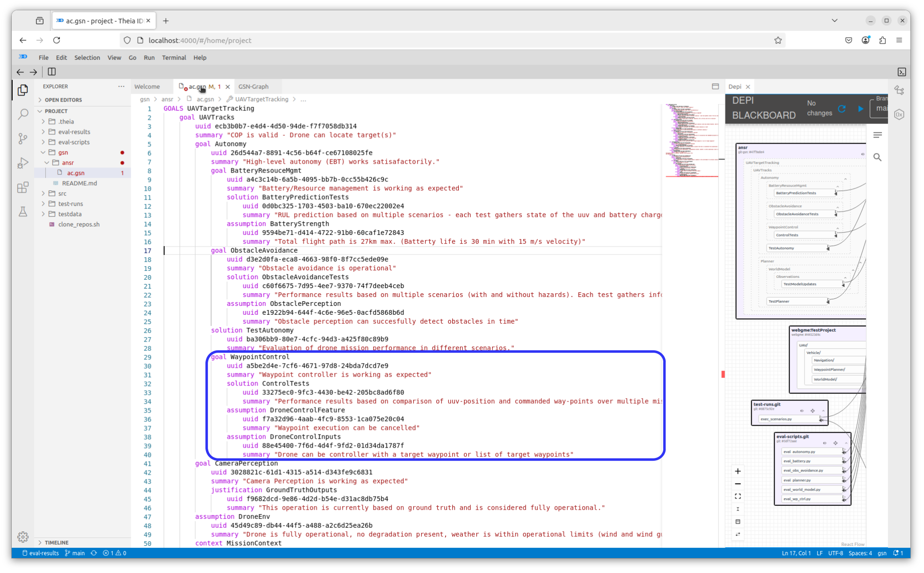Open the Test (flask) view
This screenshot has width=924, height=573.
point(22,212)
